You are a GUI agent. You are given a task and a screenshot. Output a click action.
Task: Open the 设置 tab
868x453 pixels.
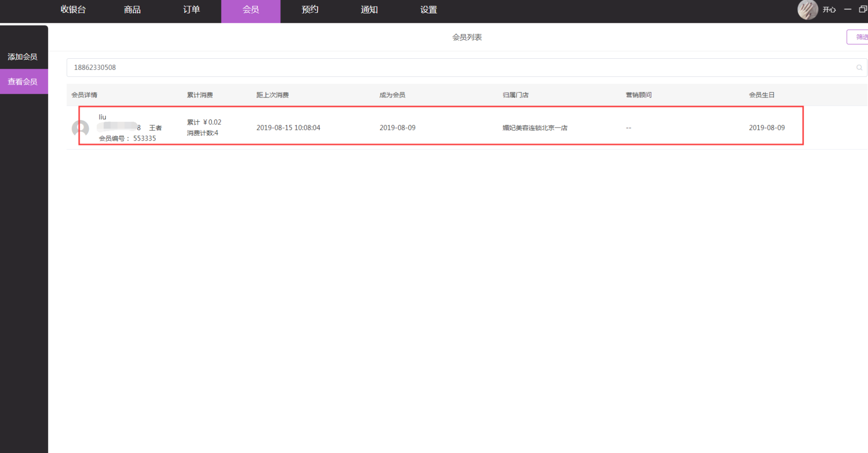pyautogui.click(x=429, y=10)
